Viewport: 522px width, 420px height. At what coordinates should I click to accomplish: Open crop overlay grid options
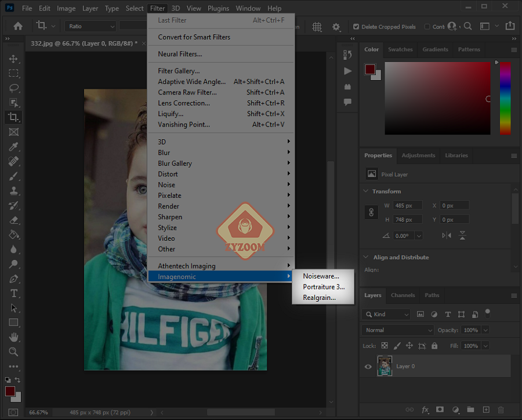click(317, 27)
